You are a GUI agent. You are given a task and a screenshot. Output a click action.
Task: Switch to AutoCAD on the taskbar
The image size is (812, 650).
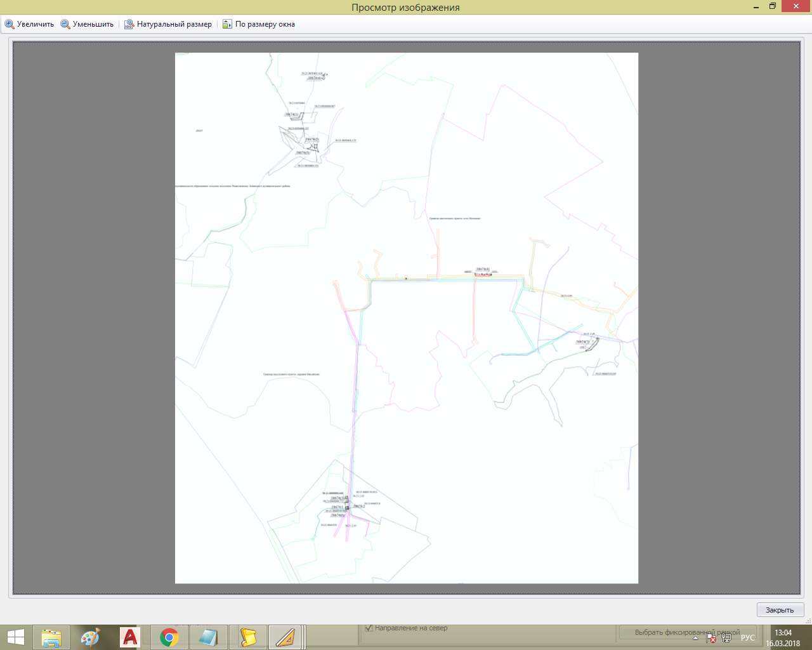(x=129, y=637)
